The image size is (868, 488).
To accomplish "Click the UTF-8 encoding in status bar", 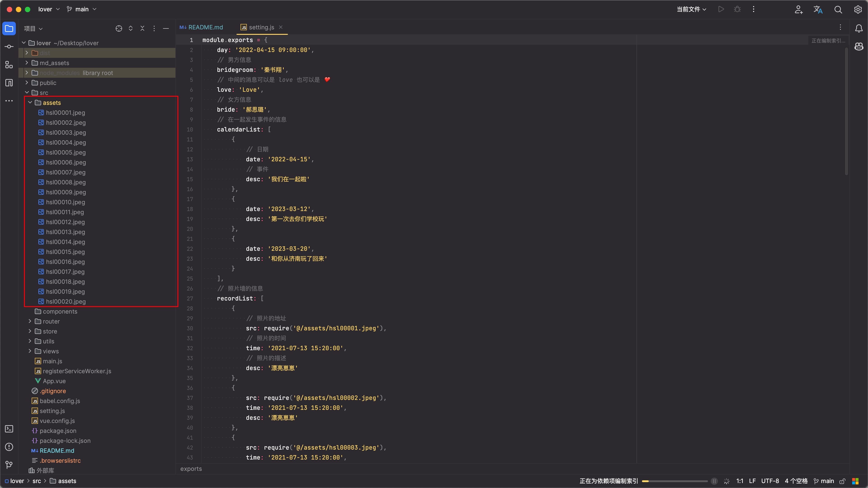I will point(770,481).
